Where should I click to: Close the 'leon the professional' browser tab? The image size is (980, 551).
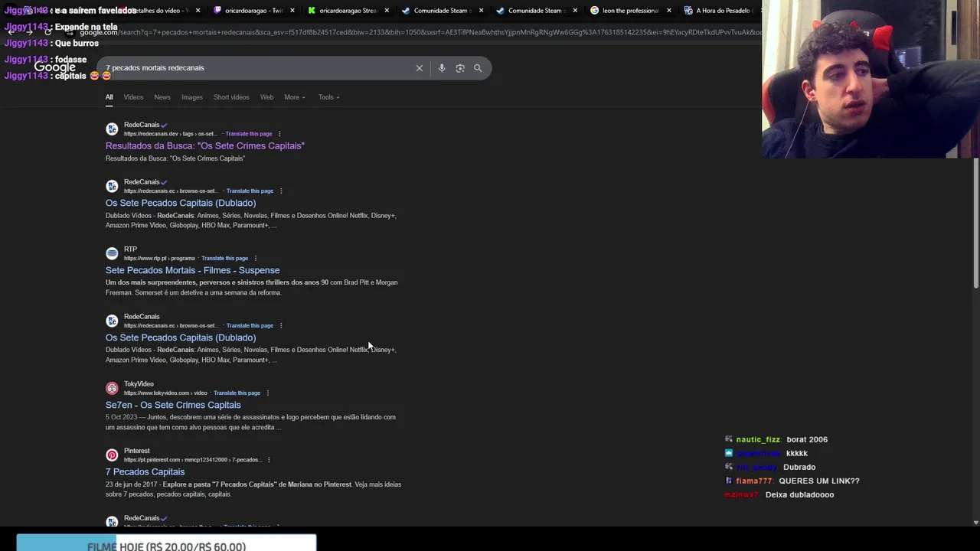669,11
